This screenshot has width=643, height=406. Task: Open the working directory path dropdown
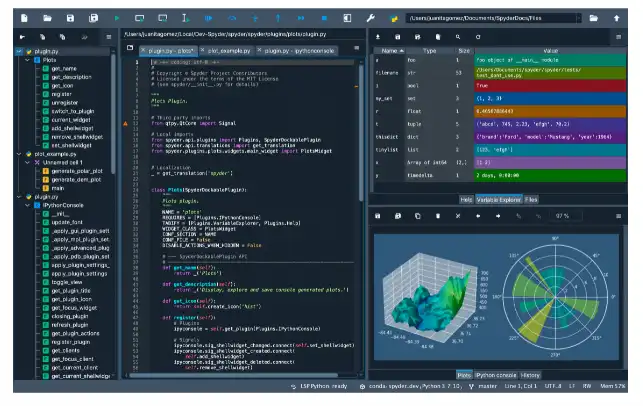coord(579,18)
